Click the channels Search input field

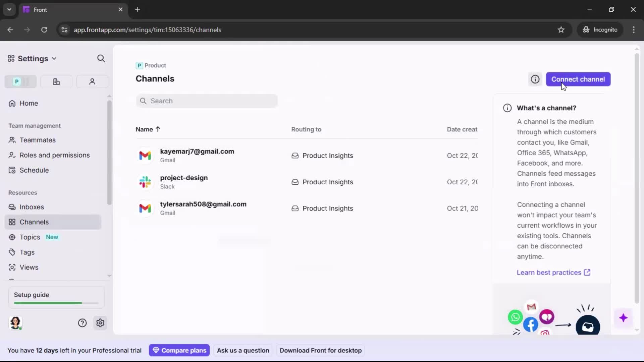207,101
